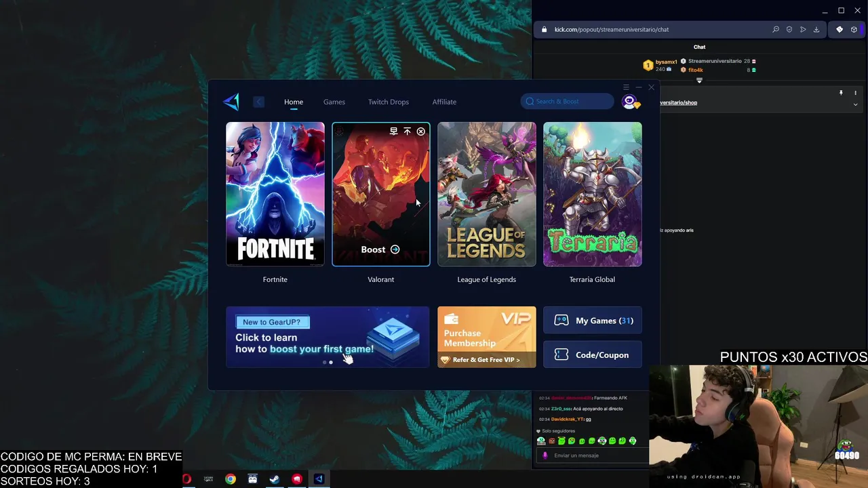Viewport: 868px width, 488px height.
Task: Collapse the chat leaderboard expander
Action: pos(699,80)
